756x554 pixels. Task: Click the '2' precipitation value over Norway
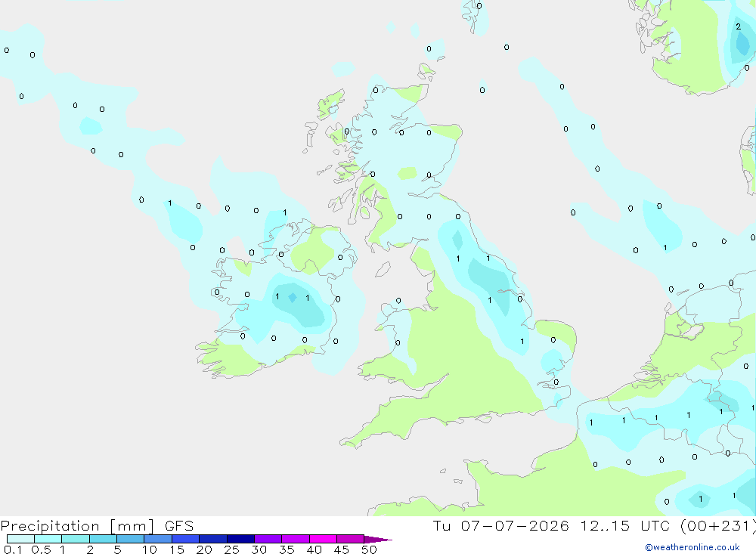[x=738, y=26]
